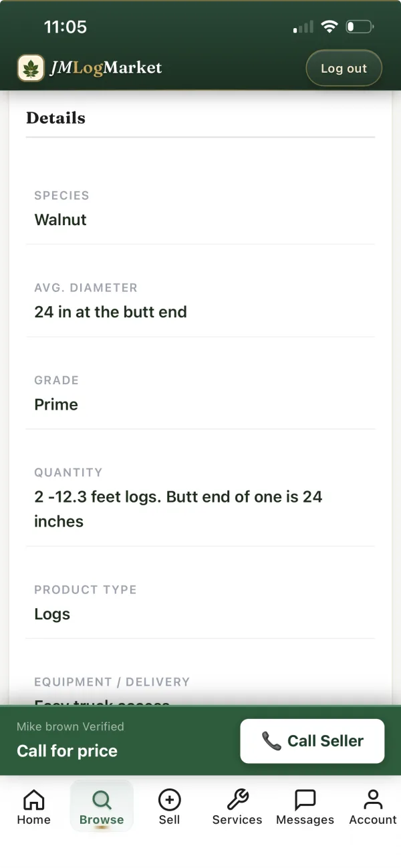Open Services via the wrench icon
This screenshot has height=868, width=401.
237,799
